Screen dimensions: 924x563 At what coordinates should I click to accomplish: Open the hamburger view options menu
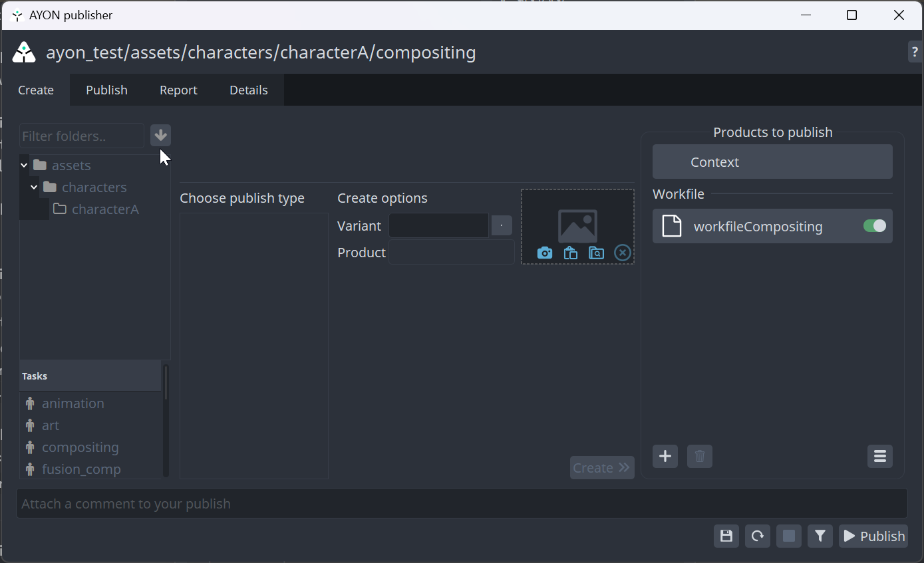pyautogui.click(x=879, y=456)
